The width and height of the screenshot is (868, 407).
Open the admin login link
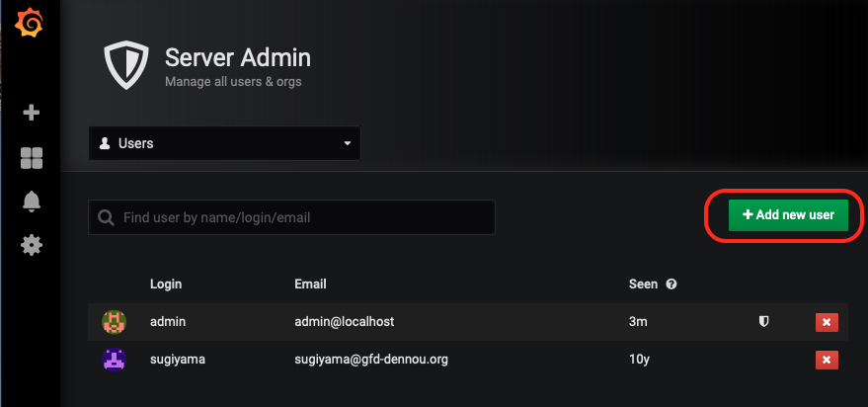[x=168, y=322]
